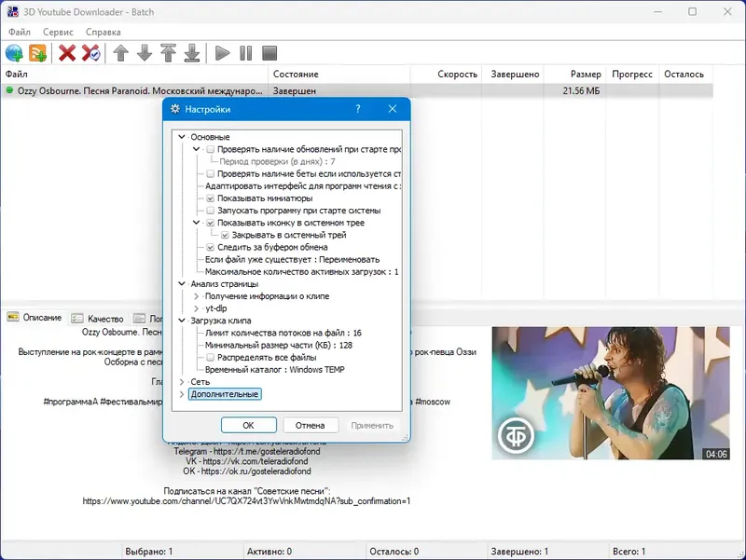Collapse the "Анализ страницы" section
The width and height of the screenshot is (746, 560).
pyautogui.click(x=182, y=284)
